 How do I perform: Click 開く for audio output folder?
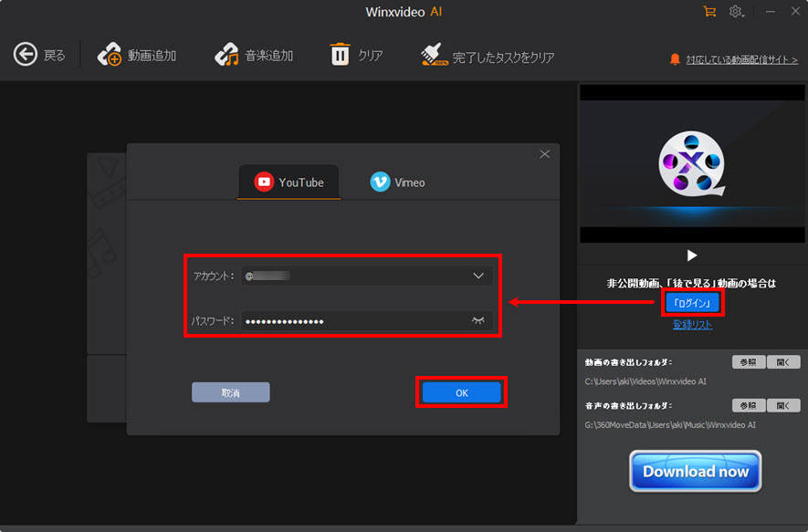pos(783,405)
